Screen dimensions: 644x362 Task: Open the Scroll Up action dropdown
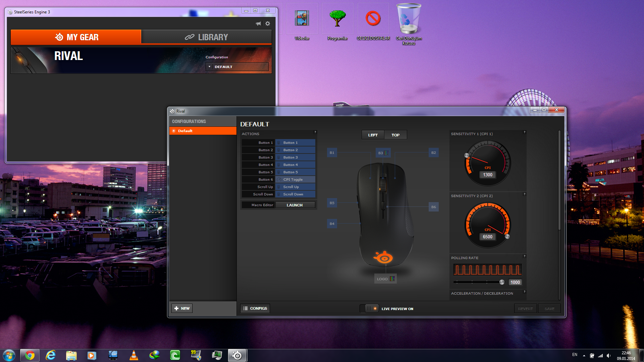tap(295, 187)
